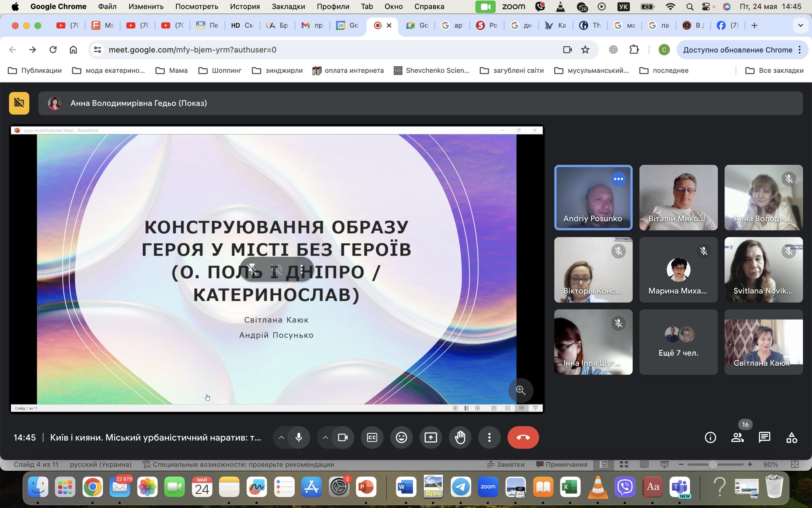
Task: Click the raise hand icon
Action: pyautogui.click(x=460, y=437)
